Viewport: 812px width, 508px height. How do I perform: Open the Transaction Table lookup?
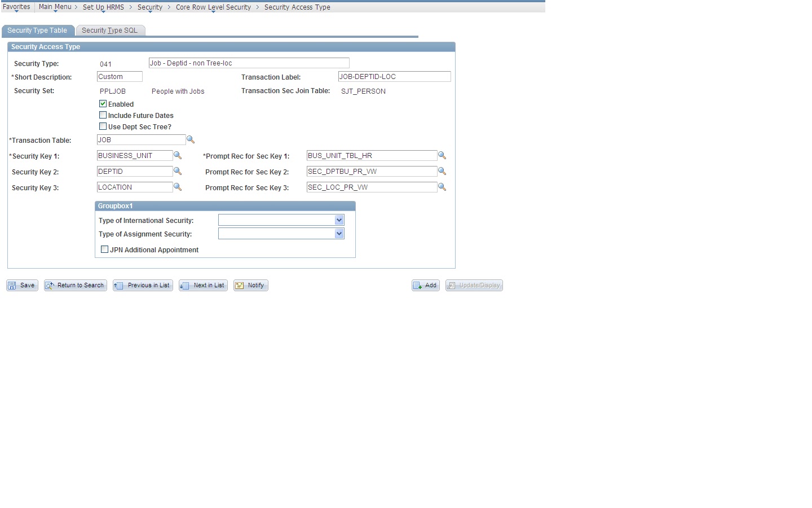191,139
